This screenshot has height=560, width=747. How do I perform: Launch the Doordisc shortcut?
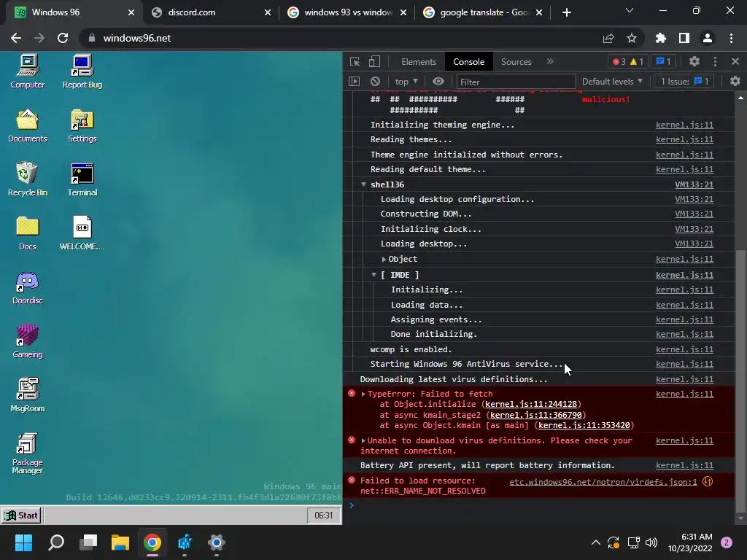(x=27, y=287)
